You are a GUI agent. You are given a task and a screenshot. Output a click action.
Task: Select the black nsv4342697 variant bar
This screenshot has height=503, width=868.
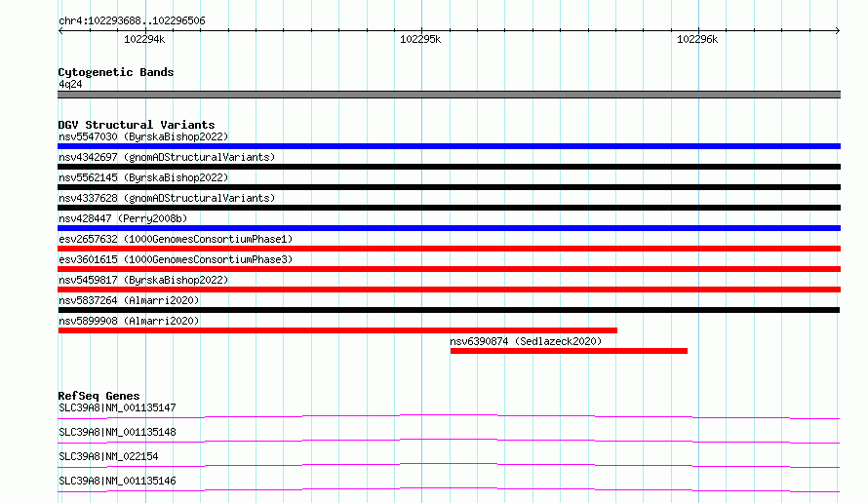point(449,167)
